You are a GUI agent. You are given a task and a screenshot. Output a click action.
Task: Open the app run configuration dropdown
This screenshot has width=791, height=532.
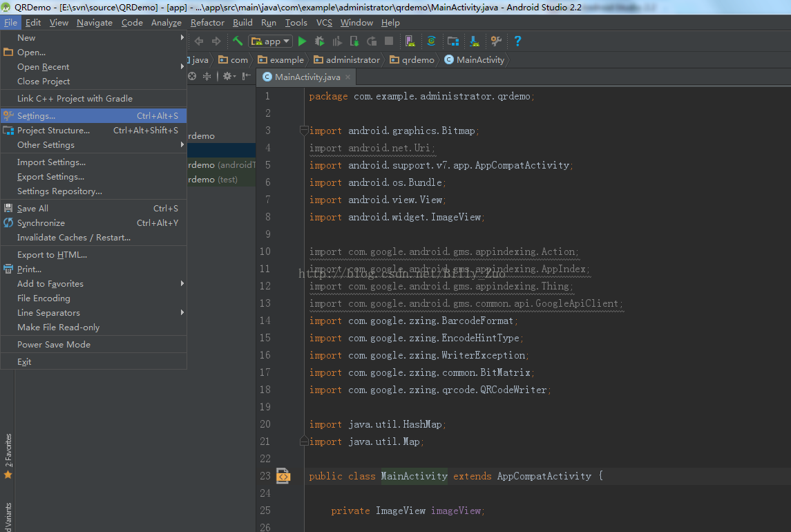coord(271,41)
